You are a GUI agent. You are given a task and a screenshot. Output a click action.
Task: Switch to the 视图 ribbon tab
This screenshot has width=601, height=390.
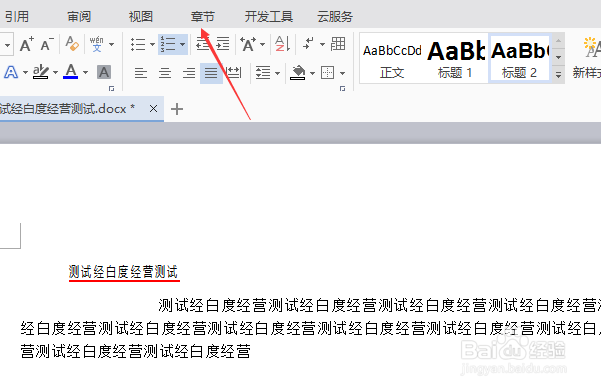coord(141,16)
